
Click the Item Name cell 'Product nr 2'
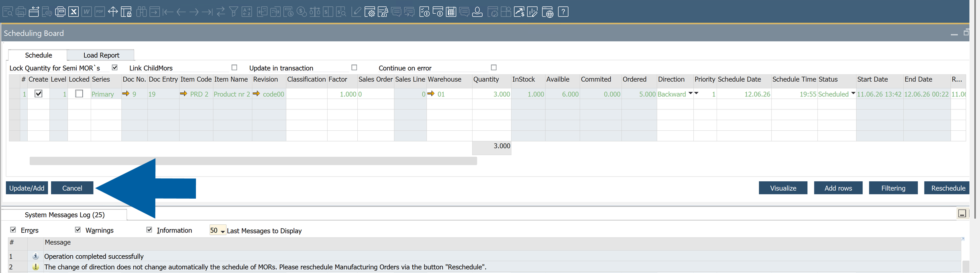click(232, 94)
